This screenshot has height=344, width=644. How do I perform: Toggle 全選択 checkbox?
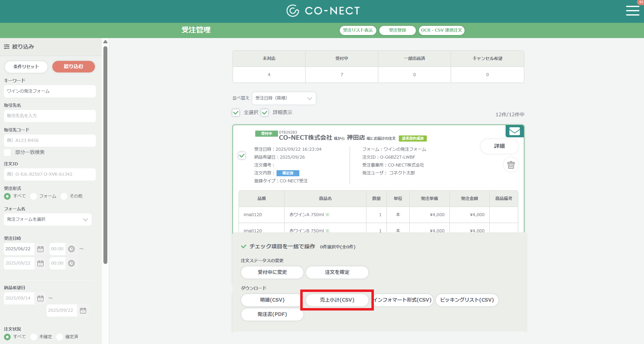tap(236, 113)
